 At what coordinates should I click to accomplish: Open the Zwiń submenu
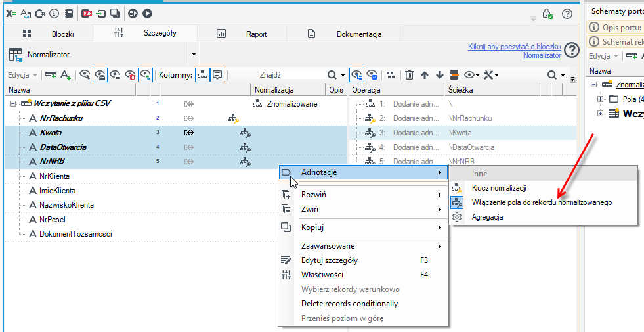point(363,209)
